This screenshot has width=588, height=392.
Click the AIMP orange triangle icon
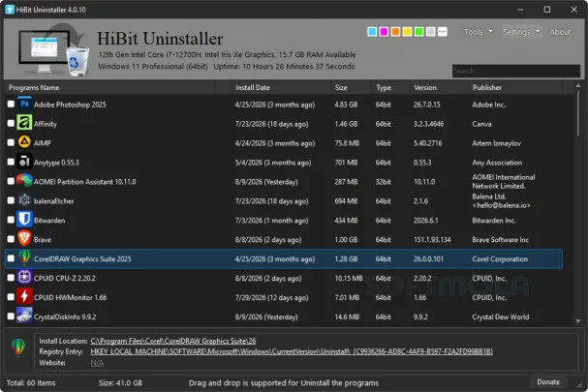pos(24,143)
